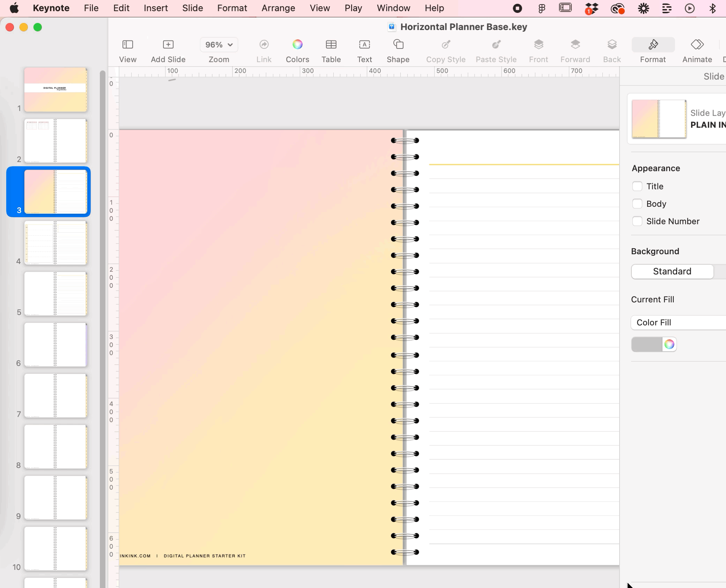The width and height of the screenshot is (726, 588).
Task: Open the Colors picker in toolbar
Action: 297,45
